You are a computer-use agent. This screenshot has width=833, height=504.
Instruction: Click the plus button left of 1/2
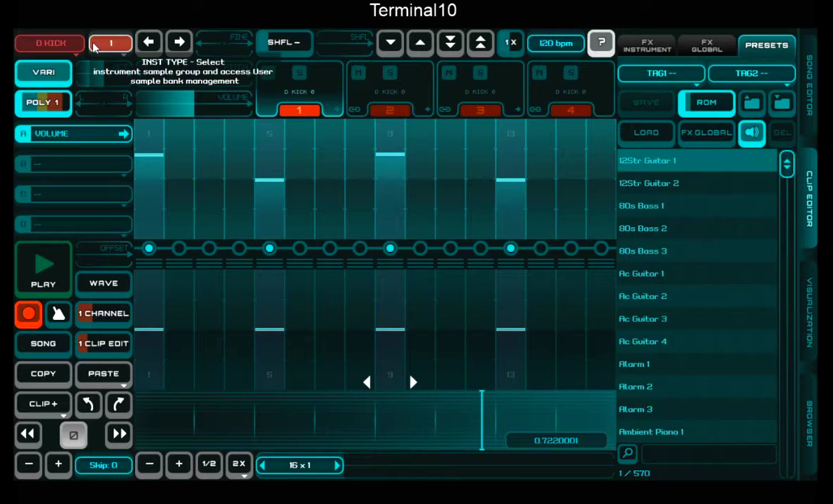(179, 464)
